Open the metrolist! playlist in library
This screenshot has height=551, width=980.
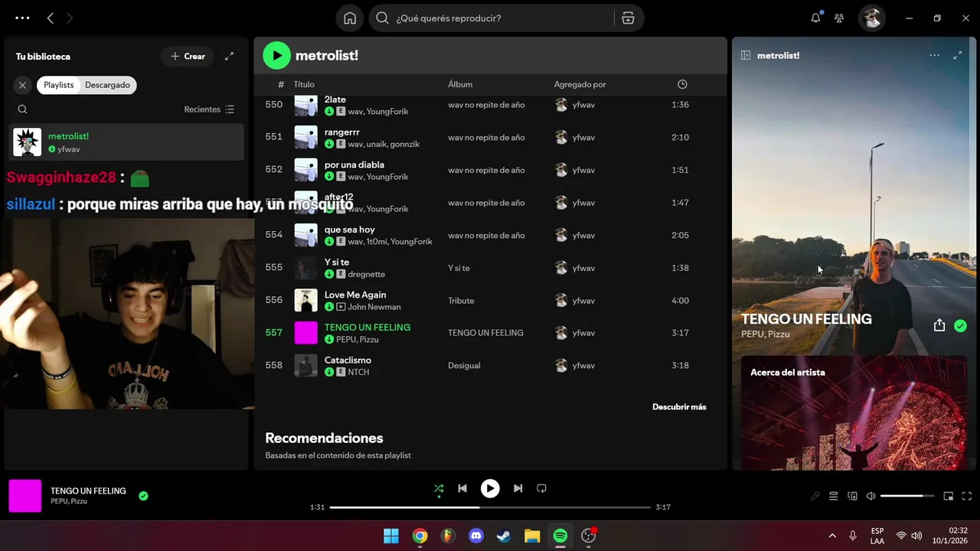126,142
